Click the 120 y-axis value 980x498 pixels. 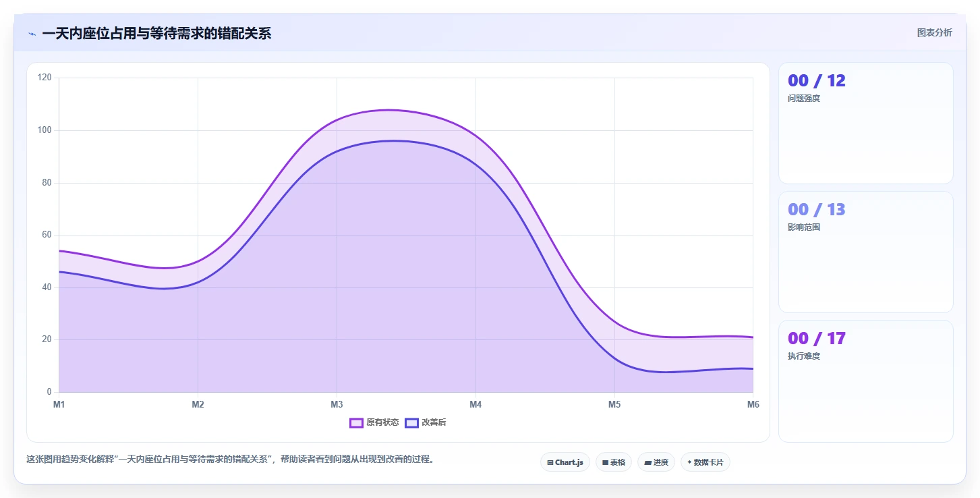point(45,78)
